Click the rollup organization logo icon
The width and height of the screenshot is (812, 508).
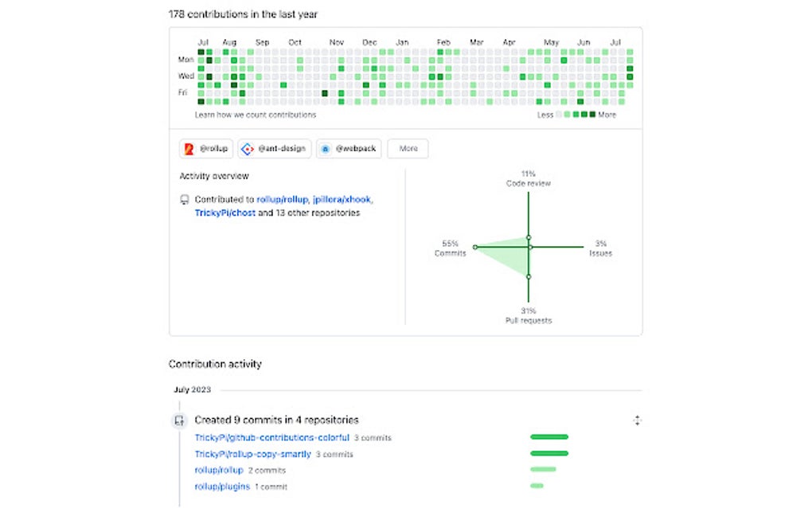tap(188, 149)
